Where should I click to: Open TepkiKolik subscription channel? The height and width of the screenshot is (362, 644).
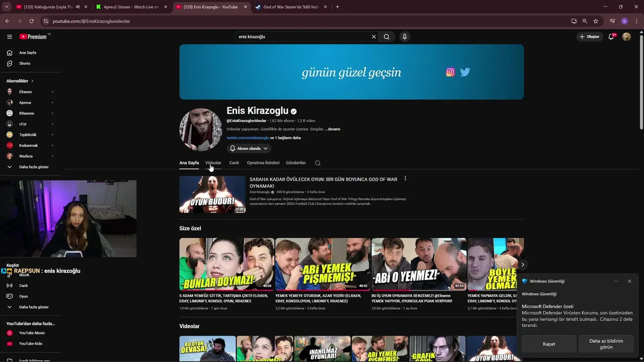(x=28, y=135)
